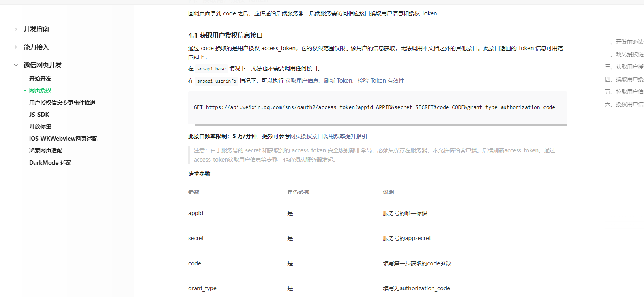Click the snsapi_base inline code

click(212, 69)
